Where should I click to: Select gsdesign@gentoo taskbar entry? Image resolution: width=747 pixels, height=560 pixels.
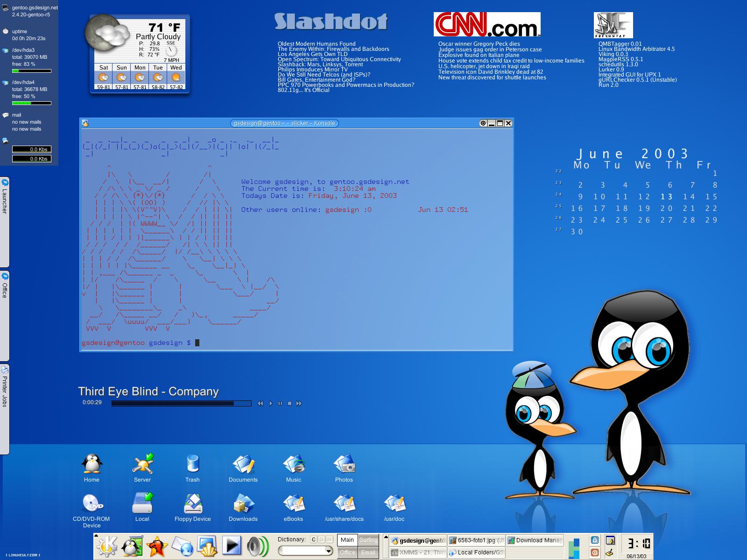(x=418, y=540)
